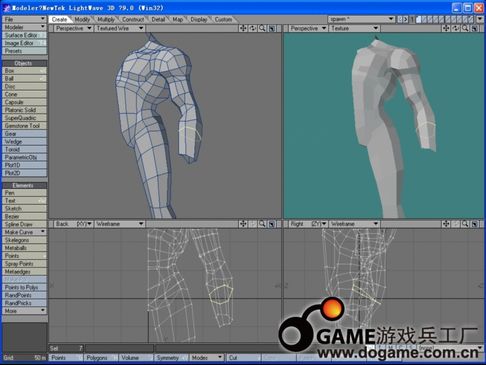Click zoom magnifier in Right viewport
The height and width of the screenshot is (365, 486).
point(465,224)
